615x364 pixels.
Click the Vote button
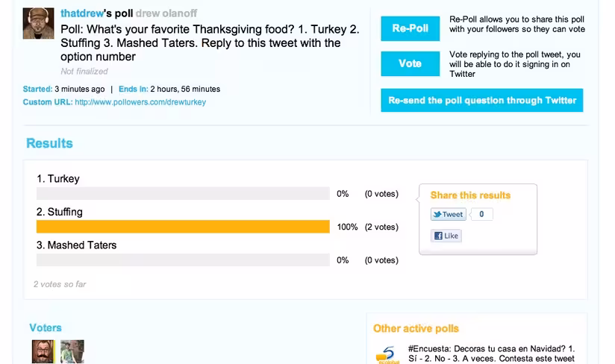click(x=410, y=63)
